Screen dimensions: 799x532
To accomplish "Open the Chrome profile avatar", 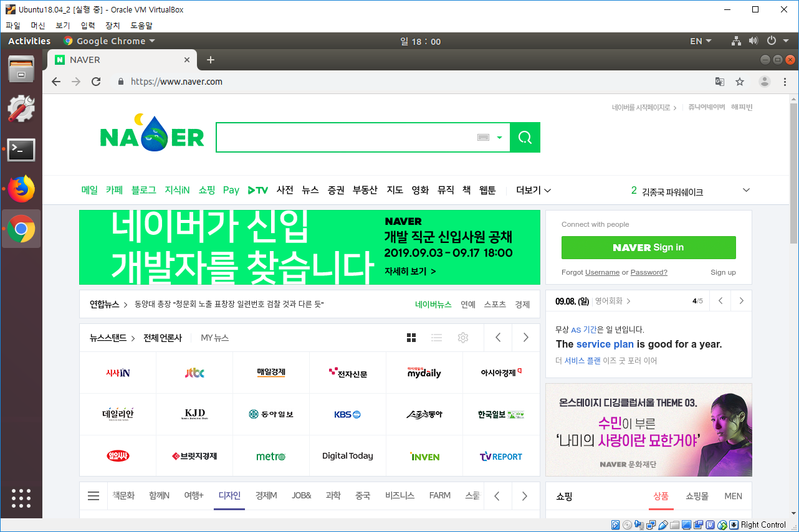I will coord(764,82).
